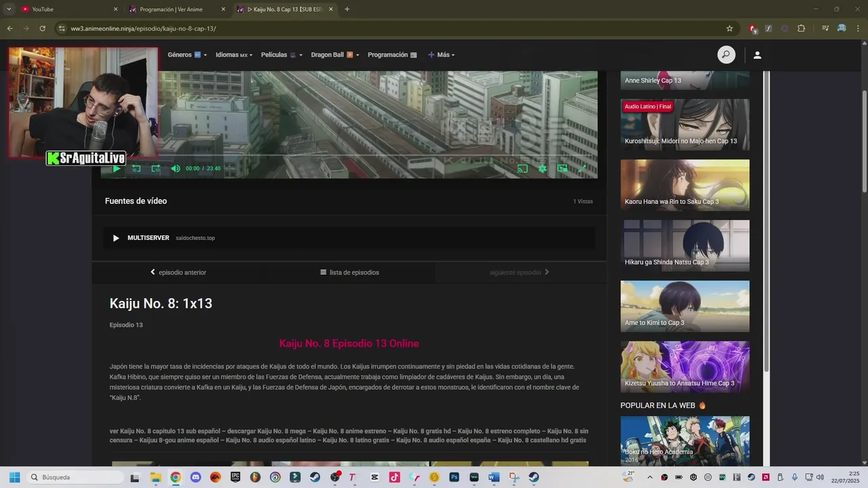Open Photoshop from taskbar
This screenshot has width=868, height=488.
click(454, 477)
